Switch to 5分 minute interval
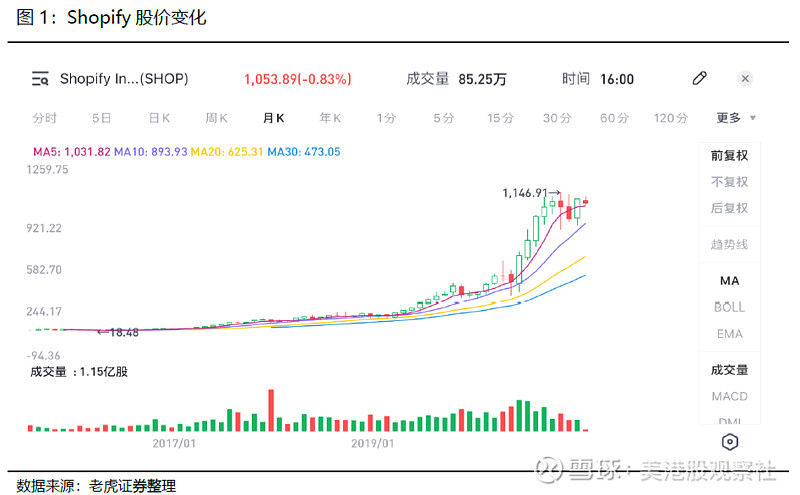Screen dimensions: 800x495 click(443, 118)
